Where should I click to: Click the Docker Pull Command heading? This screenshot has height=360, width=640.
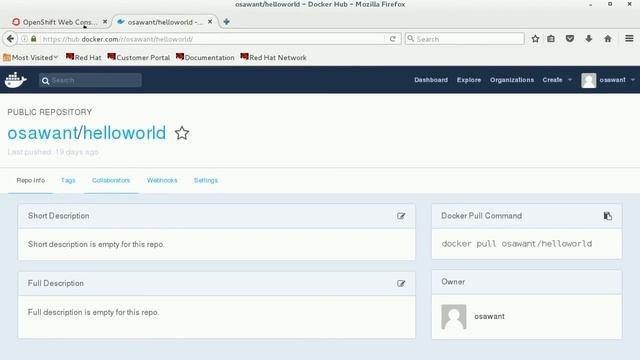pos(481,216)
